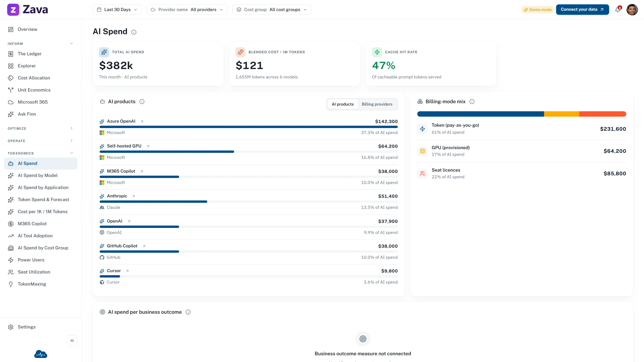Open Seat Utilization page
644x362 pixels.
(x=41, y=272)
